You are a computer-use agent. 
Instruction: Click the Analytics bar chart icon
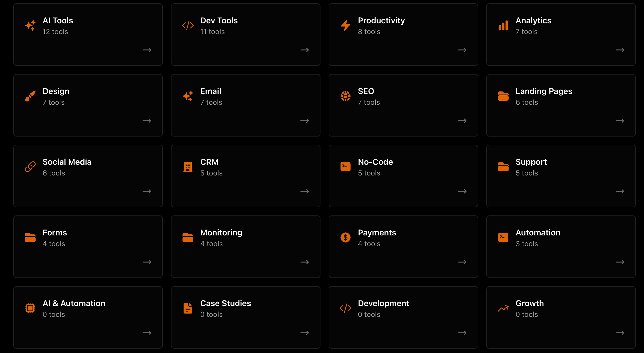[x=502, y=25]
